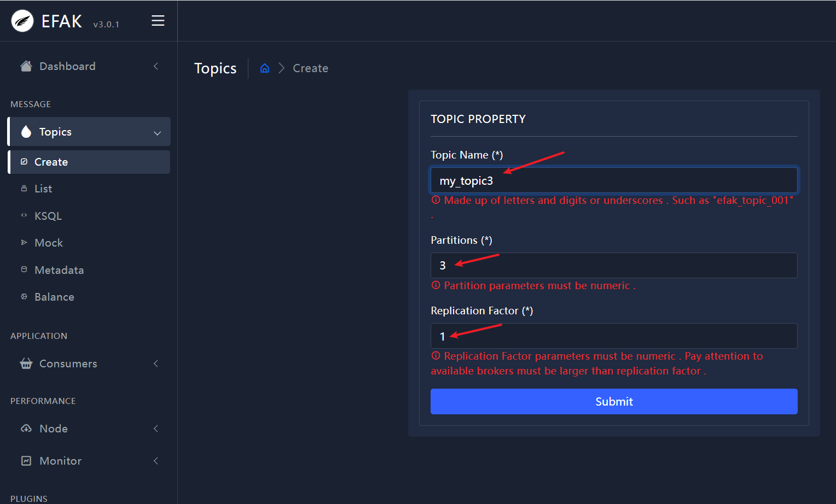Viewport: 836px width, 504px height.
Task: Open the Dashboard menu item
Action: pos(89,66)
